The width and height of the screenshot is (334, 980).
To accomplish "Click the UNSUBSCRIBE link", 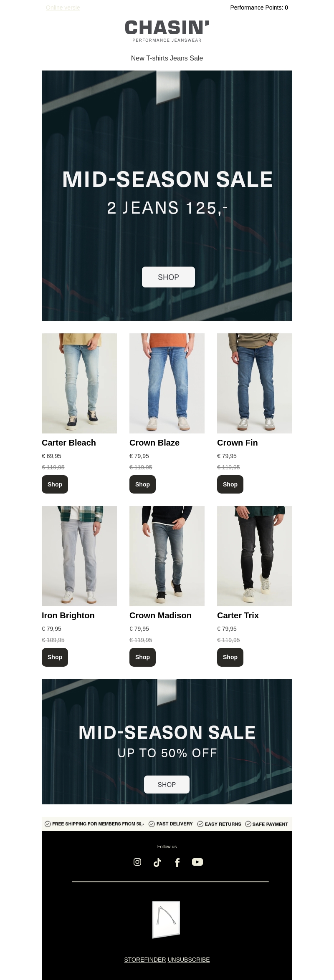I will click(x=189, y=960).
